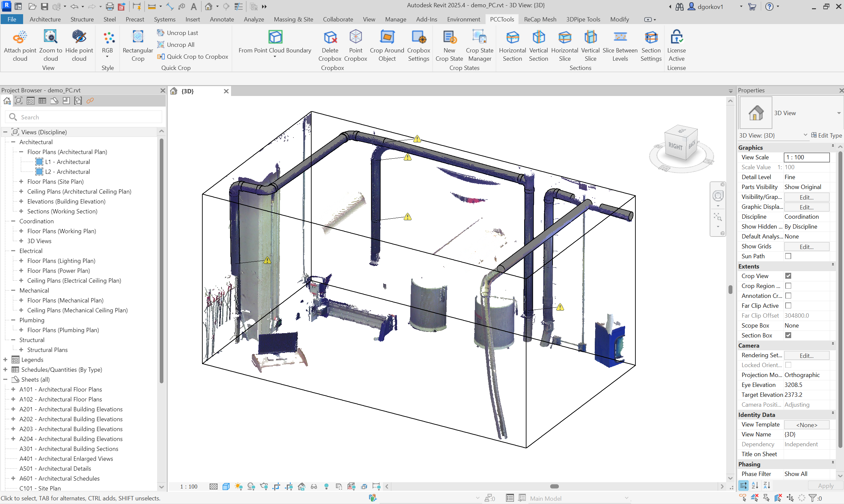Click Quick Crop to Cropbox
This screenshot has height=504, width=844.
click(x=193, y=56)
